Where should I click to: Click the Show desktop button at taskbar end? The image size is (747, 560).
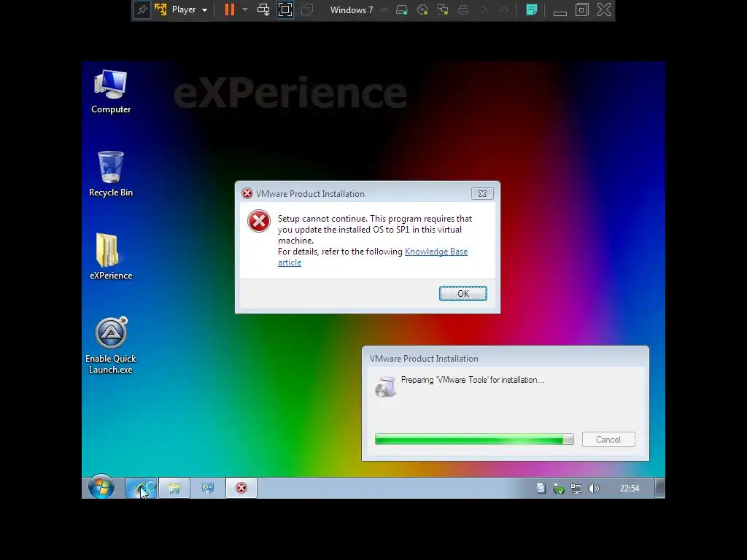click(659, 488)
